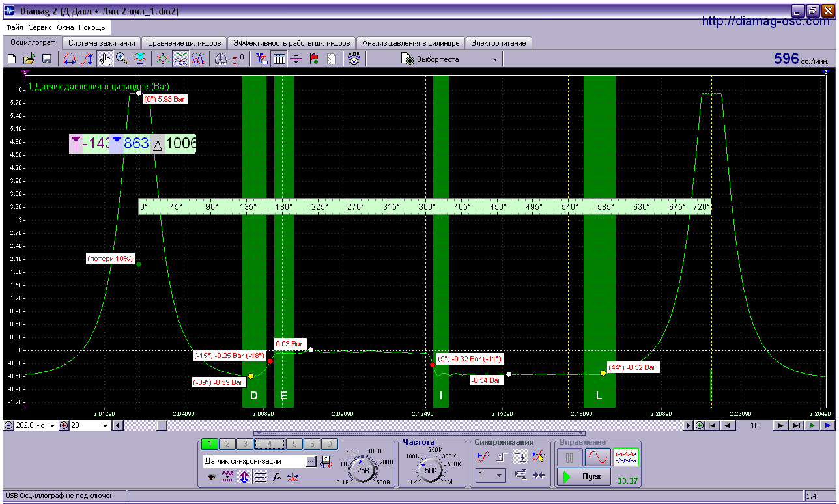Switch to Электропитание tab
The image size is (839, 504).
pyautogui.click(x=500, y=43)
